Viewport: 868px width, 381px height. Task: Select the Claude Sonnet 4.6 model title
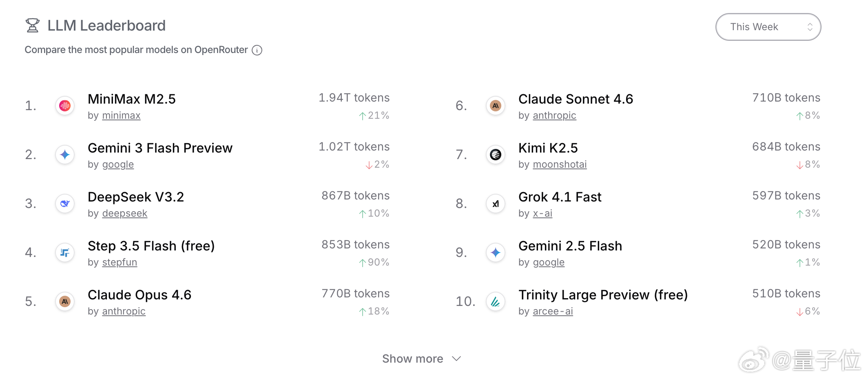pos(576,99)
